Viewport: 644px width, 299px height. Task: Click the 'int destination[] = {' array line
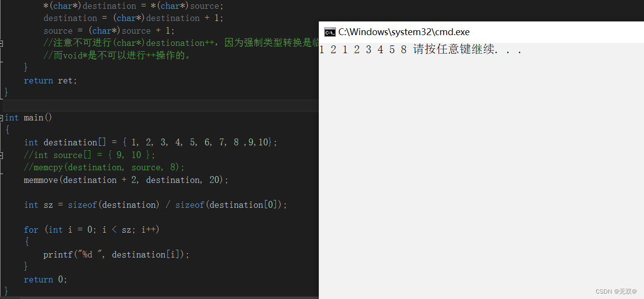150,142
